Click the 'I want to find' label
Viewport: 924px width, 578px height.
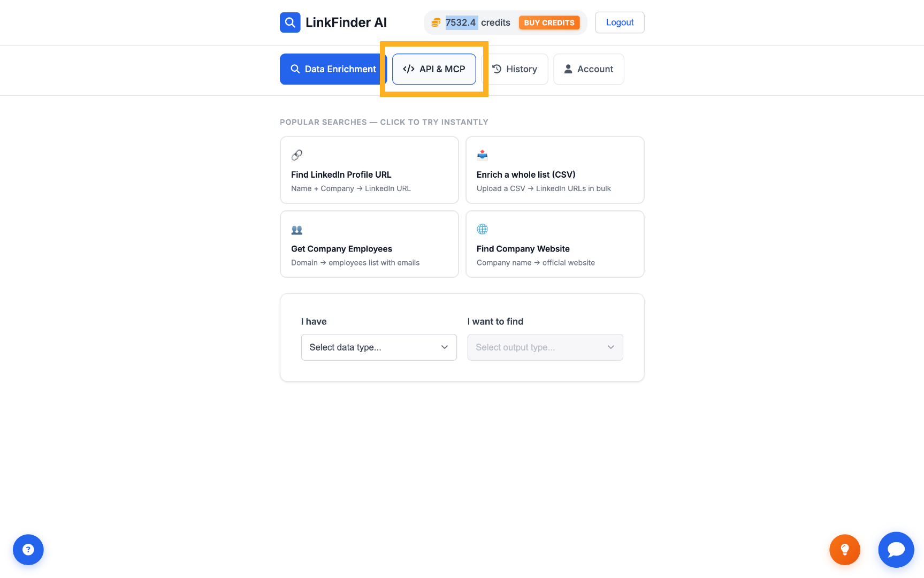pos(495,322)
